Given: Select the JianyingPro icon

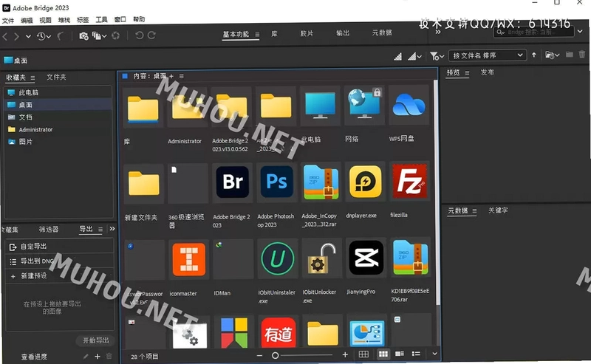Looking at the screenshot, I should pyautogui.click(x=366, y=258).
